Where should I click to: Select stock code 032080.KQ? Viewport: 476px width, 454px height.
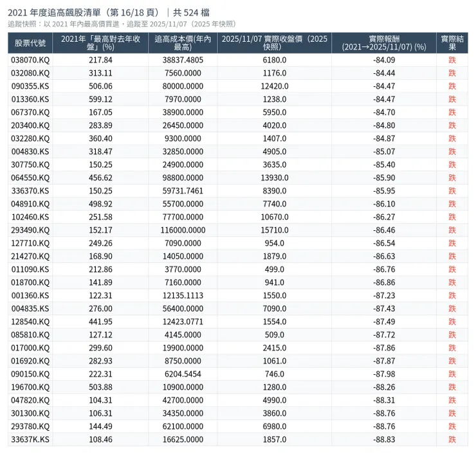coord(30,73)
